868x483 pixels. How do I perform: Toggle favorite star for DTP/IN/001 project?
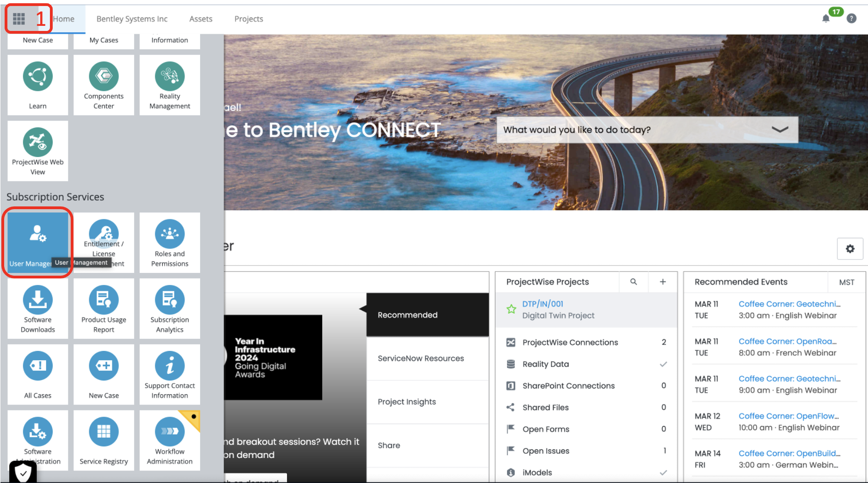tap(511, 309)
